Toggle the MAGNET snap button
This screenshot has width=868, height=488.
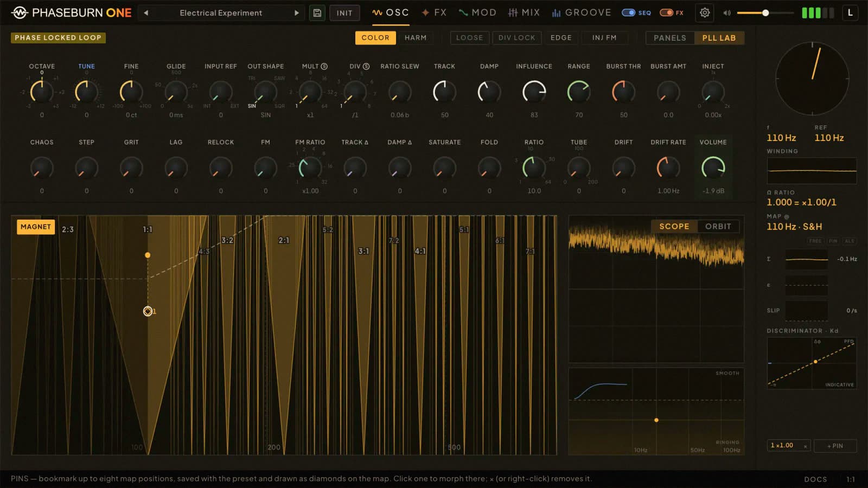[x=36, y=227]
